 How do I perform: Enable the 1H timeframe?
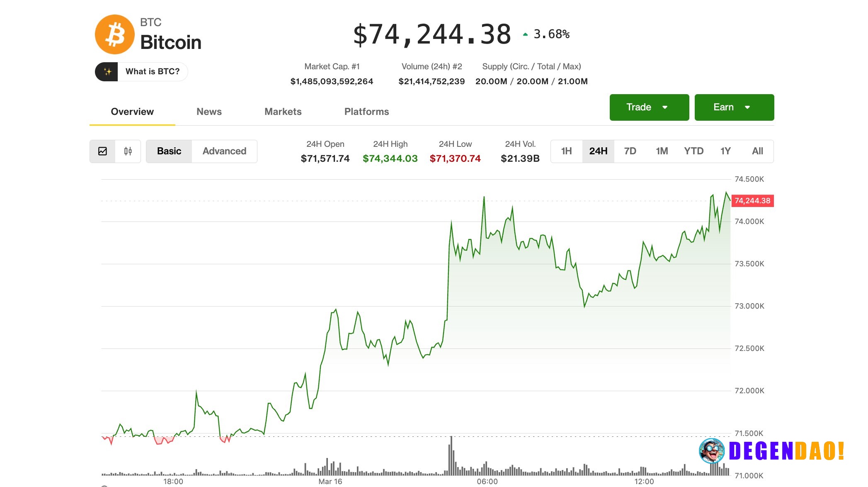566,151
